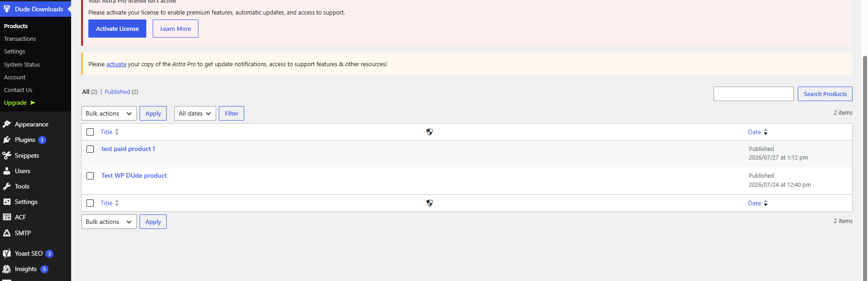Click the shield column icon in table footer
868x281 pixels.
tap(429, 203)
